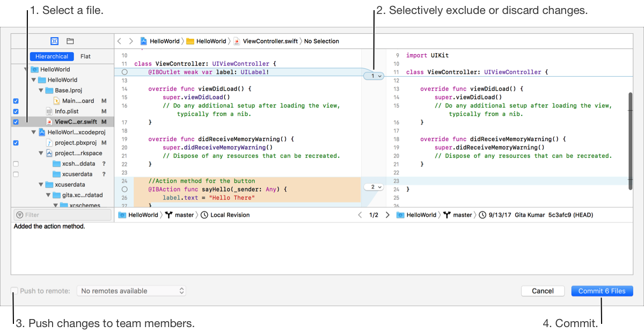Jump to next change with right arrow
The image size is (644, 333).
(x=387, y=215)
